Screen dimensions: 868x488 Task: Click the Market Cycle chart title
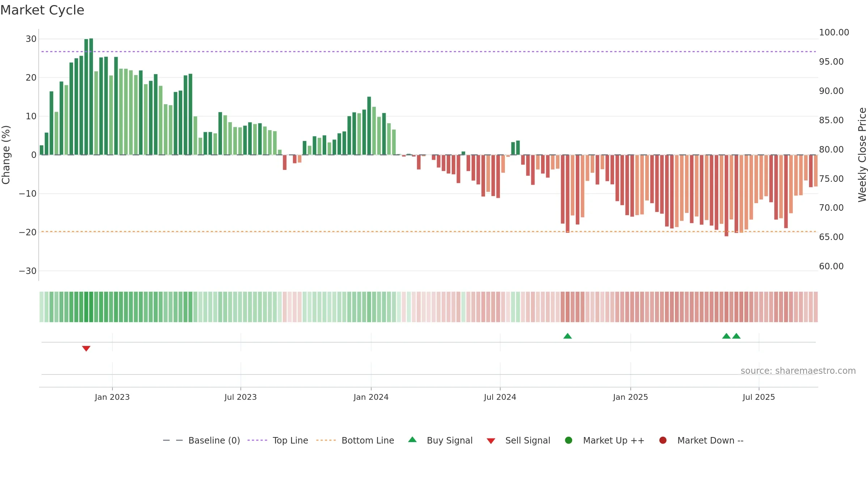(42, 10)
